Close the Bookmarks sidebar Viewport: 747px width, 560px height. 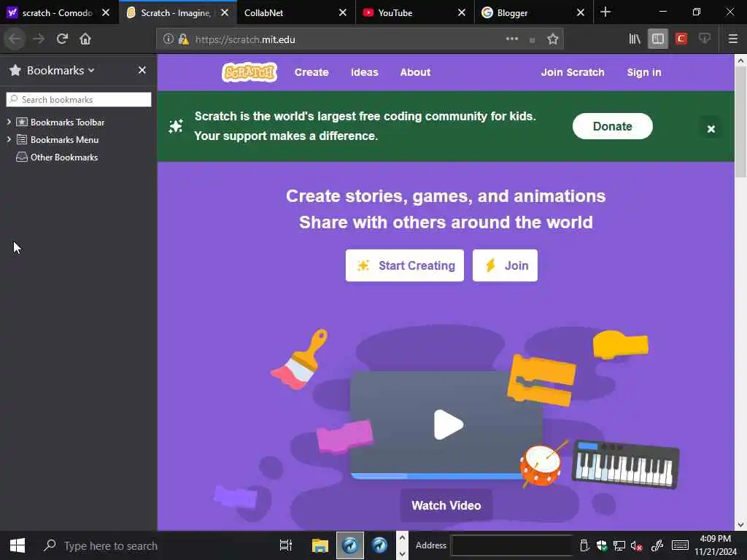click(x=142, y=70)
